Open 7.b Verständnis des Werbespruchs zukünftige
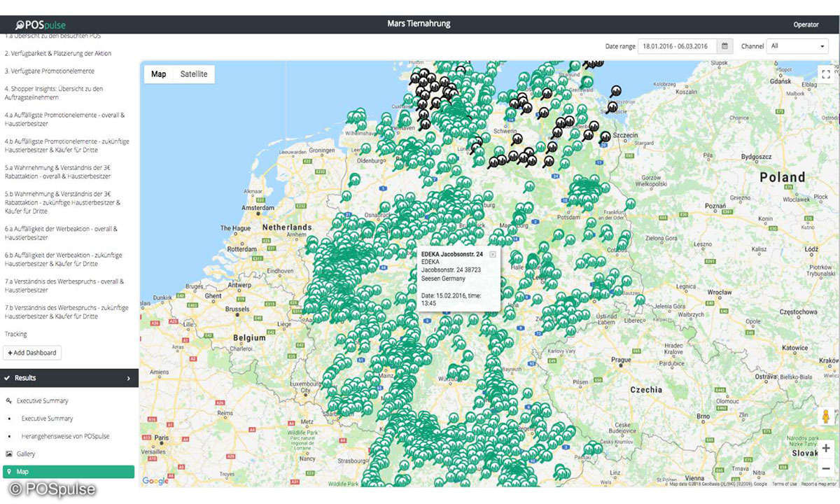 [66, 312]
